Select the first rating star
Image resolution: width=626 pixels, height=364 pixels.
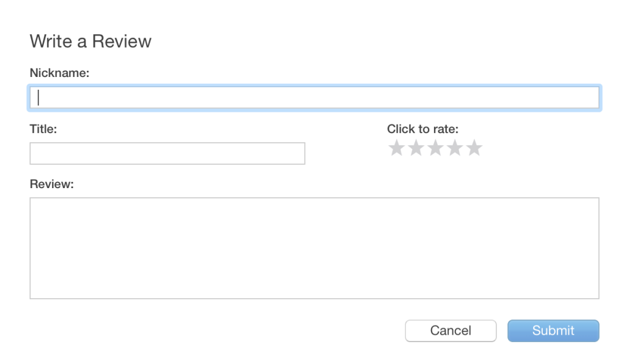pos(397,148)
